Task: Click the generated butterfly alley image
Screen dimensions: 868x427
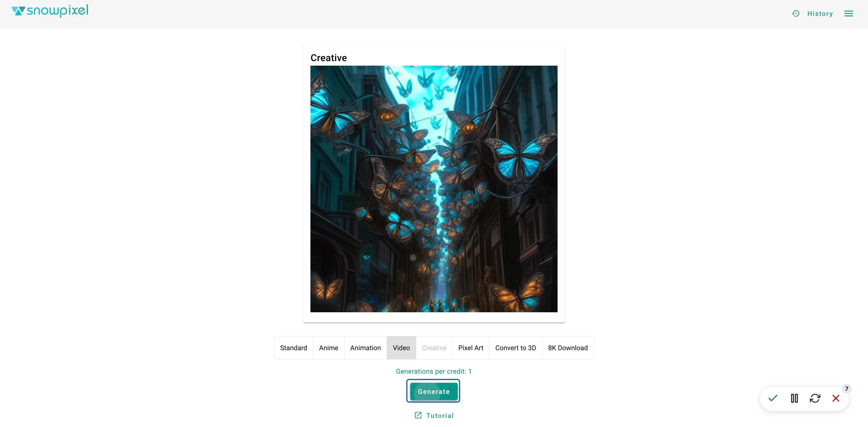Action: (434, 189)
